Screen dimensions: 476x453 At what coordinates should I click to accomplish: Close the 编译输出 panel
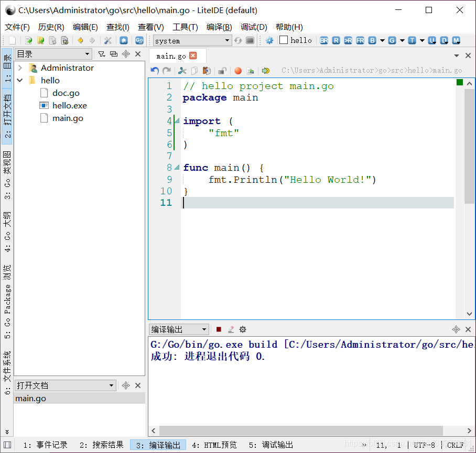pyautogui.click(x=468, y=329)
